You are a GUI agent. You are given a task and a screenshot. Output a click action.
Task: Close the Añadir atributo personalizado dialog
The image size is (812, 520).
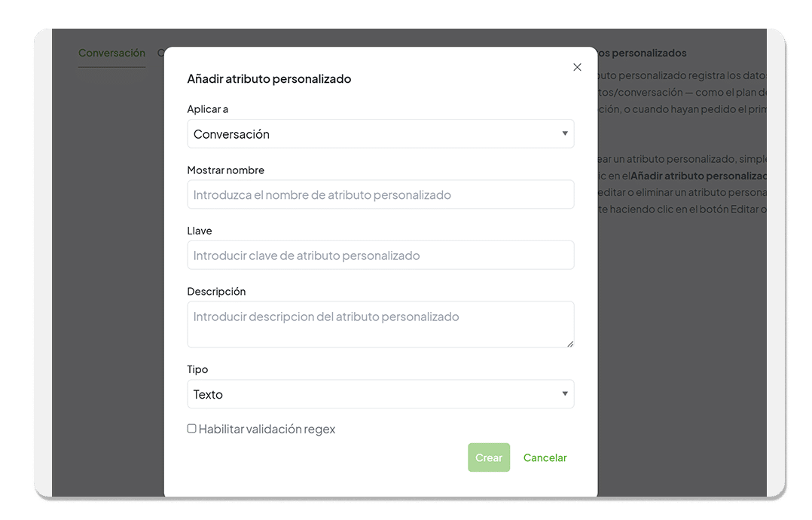pyautogui.click(x=577, y=67)
